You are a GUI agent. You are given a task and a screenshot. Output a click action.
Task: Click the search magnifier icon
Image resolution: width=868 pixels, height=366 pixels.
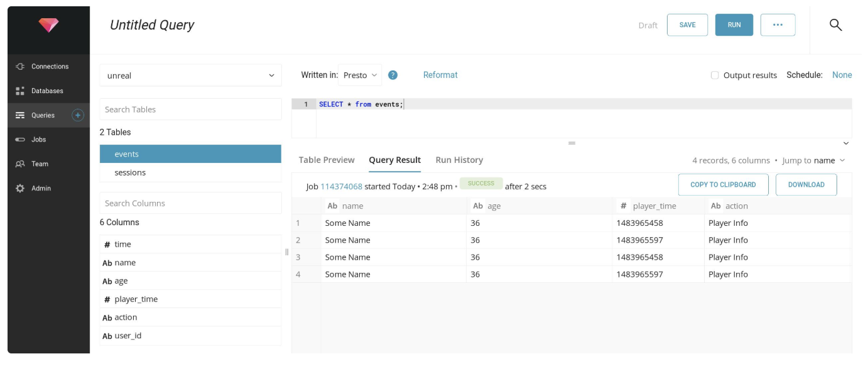point(835,25)
